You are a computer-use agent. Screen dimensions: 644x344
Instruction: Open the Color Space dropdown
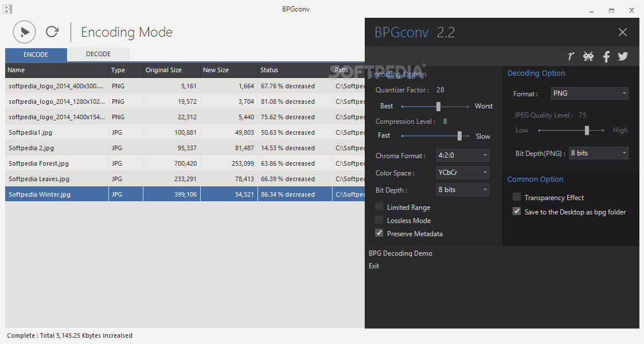pos(462,173)
